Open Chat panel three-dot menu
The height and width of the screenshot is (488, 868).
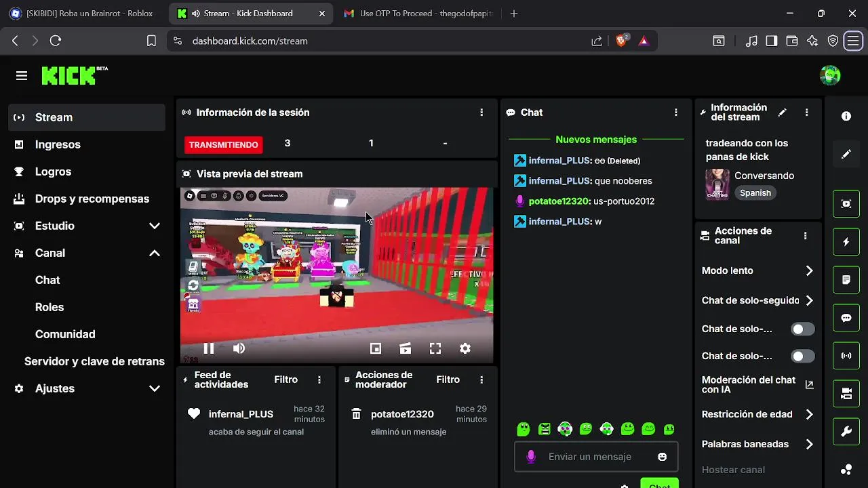click(x=675, y=113)
